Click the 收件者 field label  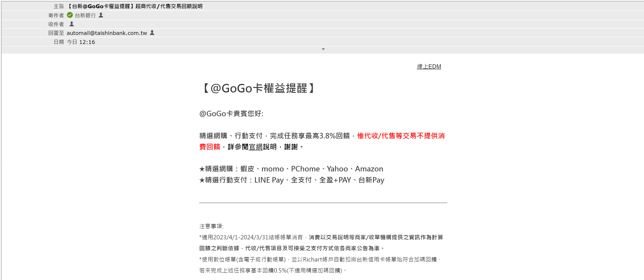point(56,24)
